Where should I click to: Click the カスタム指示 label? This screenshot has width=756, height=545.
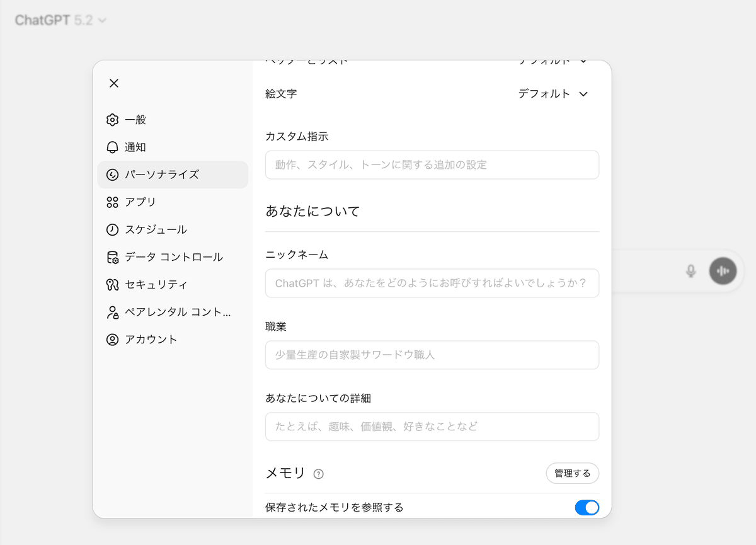(297, 136)
